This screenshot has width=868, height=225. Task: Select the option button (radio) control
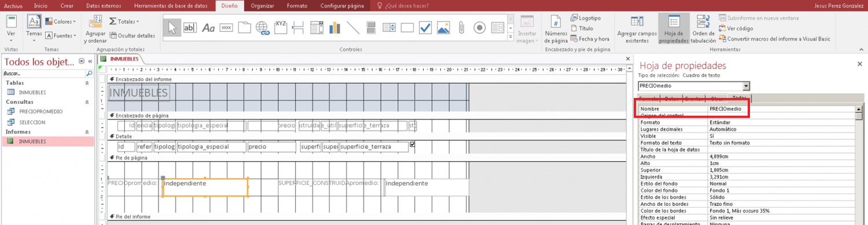tap(479, 27)
